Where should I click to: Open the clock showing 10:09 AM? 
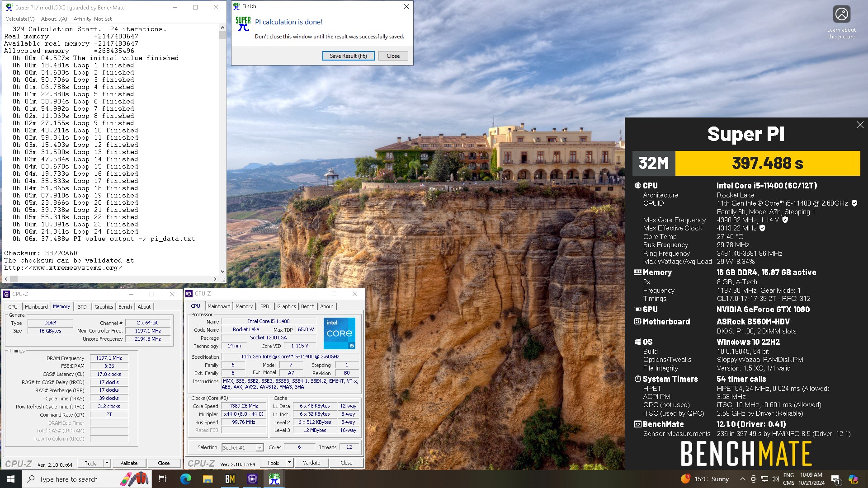[811, 479]
